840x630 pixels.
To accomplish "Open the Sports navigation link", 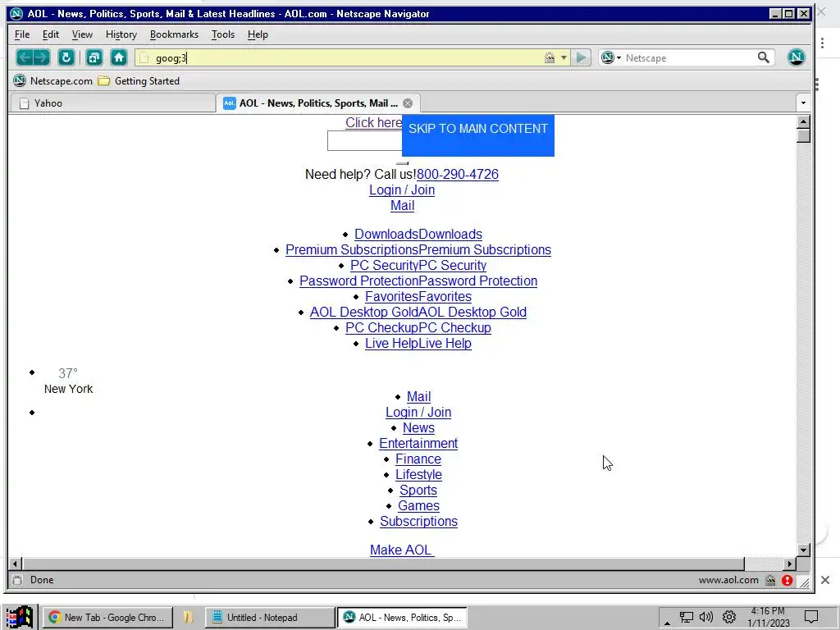I will pyautogui.click(x=418, y=490).
